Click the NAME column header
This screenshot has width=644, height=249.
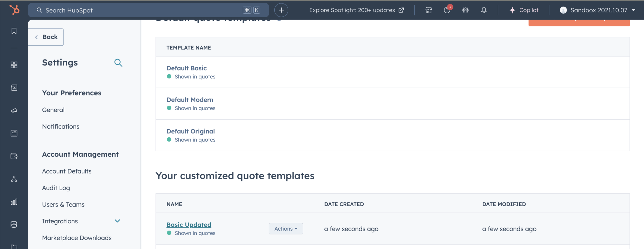click(x=174, y=204)
